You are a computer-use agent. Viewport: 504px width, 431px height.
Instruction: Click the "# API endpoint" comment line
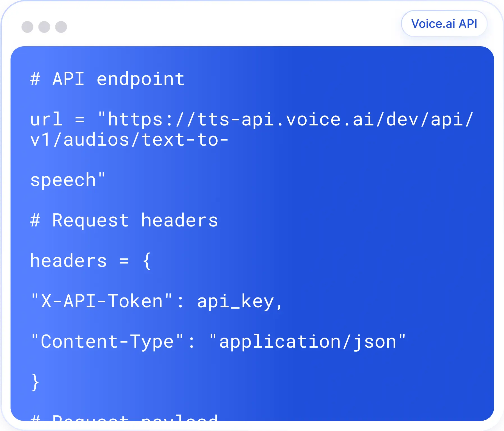tap(107, 79)
